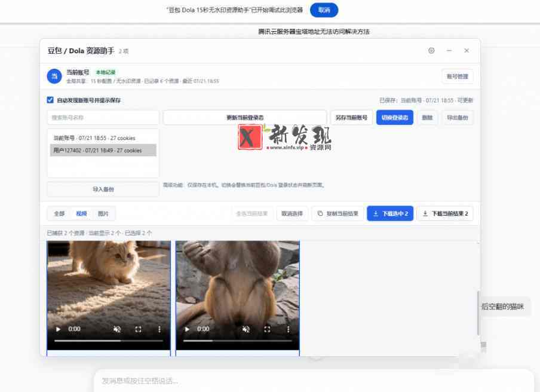Open the cat video in fullscreen

point(138,329)
